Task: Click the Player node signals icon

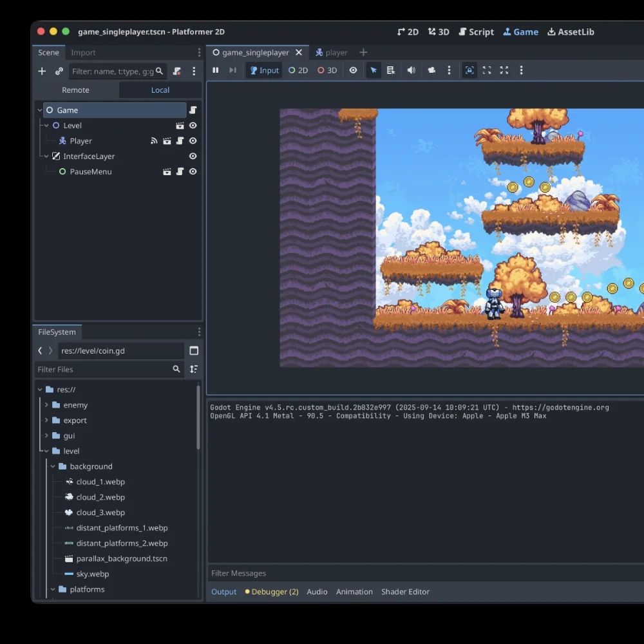Action: pos(154,141)
